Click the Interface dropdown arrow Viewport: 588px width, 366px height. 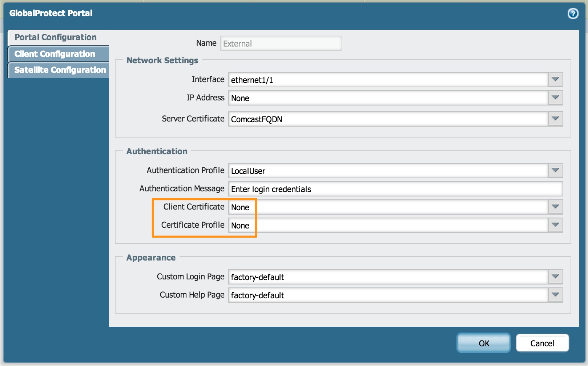pos(555,79)
